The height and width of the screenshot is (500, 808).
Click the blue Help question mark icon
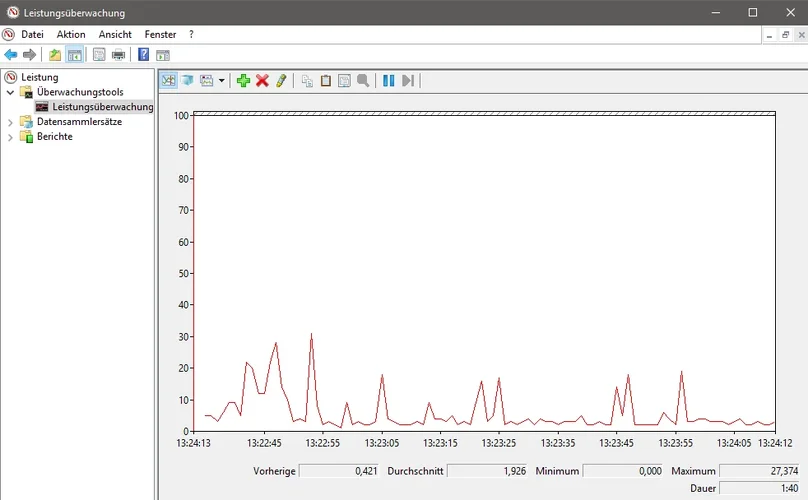tap(143, 54)
